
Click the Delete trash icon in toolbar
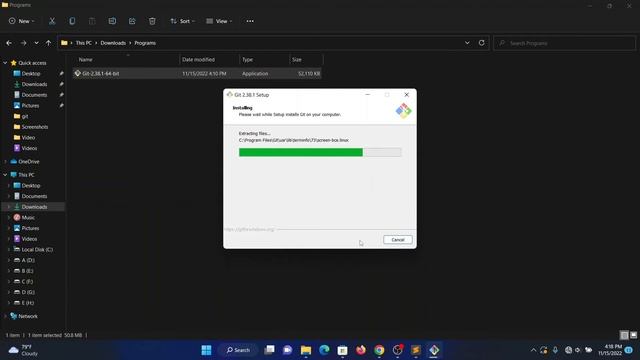pyautogui.click(x=152, y=21)
